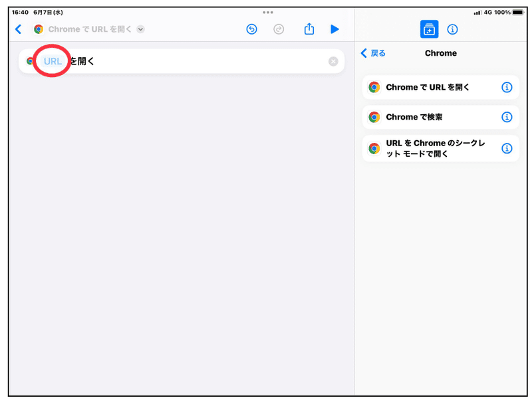Tap the three-dot multitasking indicator at top
This screenshot has width=532, height=402.
point(268,13)
